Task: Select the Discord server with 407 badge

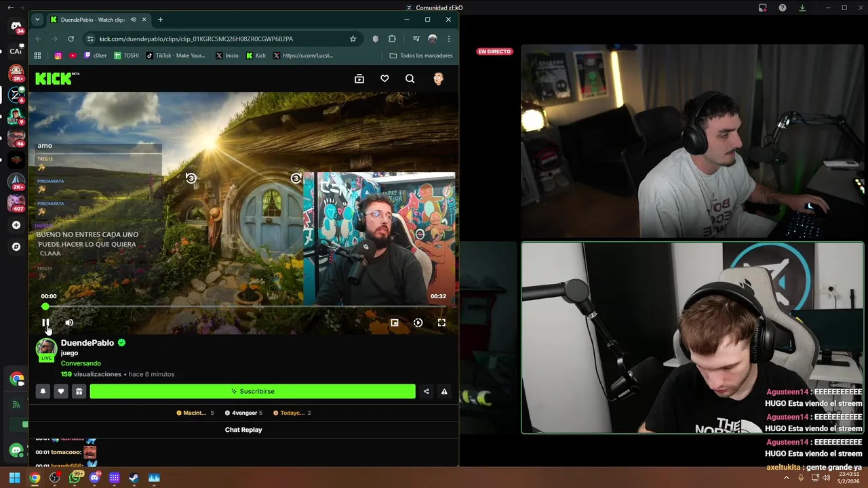Action: 16,202
